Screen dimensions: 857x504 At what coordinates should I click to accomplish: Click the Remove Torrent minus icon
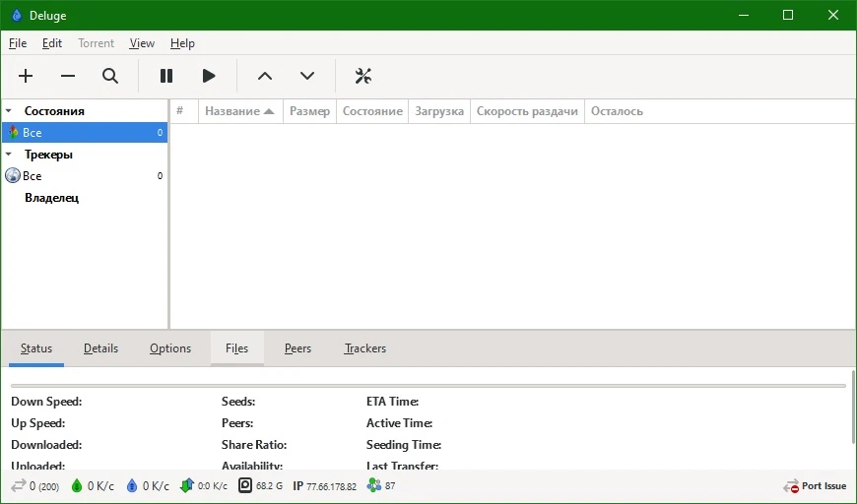(68, 76)
